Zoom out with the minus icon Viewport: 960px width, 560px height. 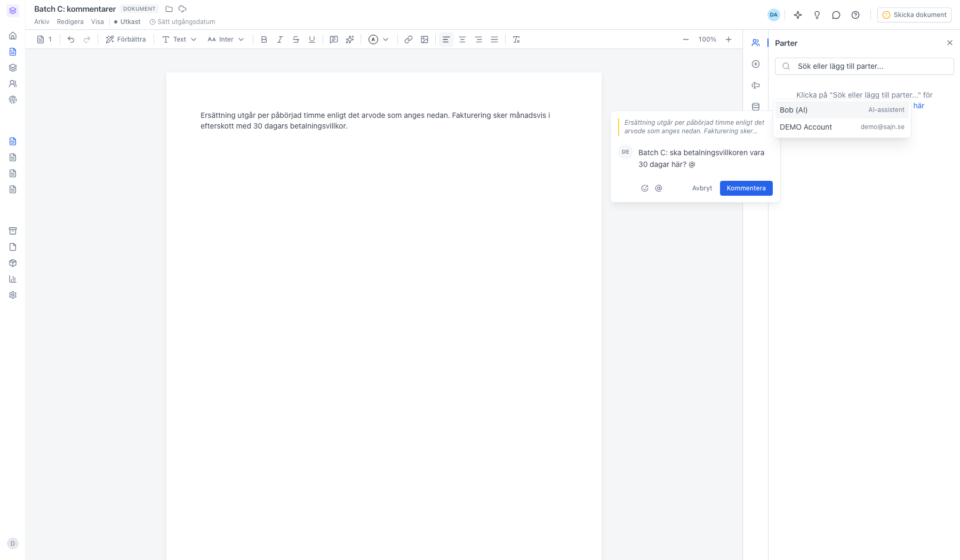click(686, 39)
